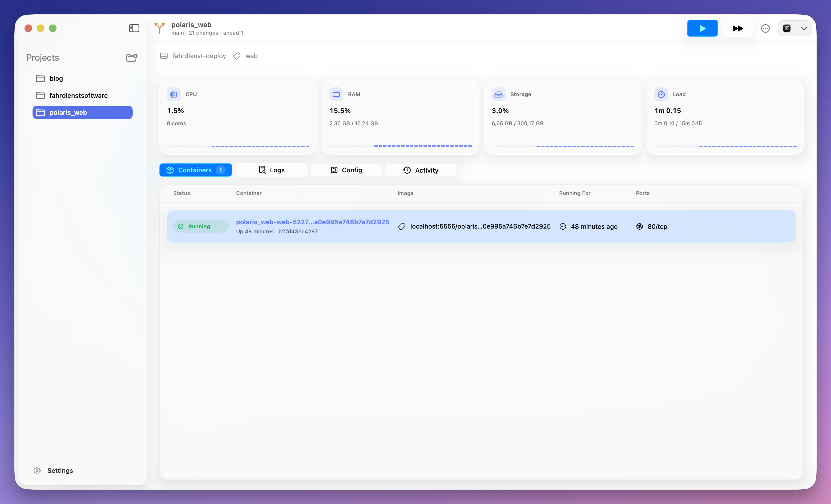Screen dimensions: 831x504
Task: Open project in editor icon
Action: (x=787, y=28)
